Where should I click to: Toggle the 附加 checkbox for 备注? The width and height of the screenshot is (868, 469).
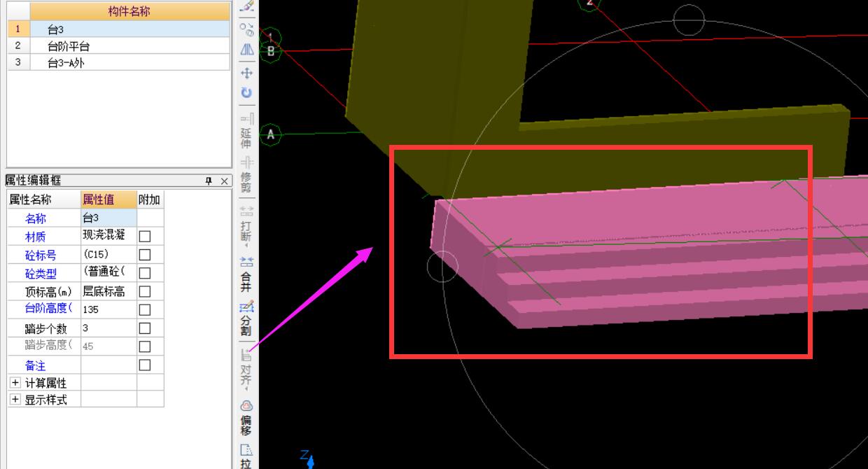145,364
